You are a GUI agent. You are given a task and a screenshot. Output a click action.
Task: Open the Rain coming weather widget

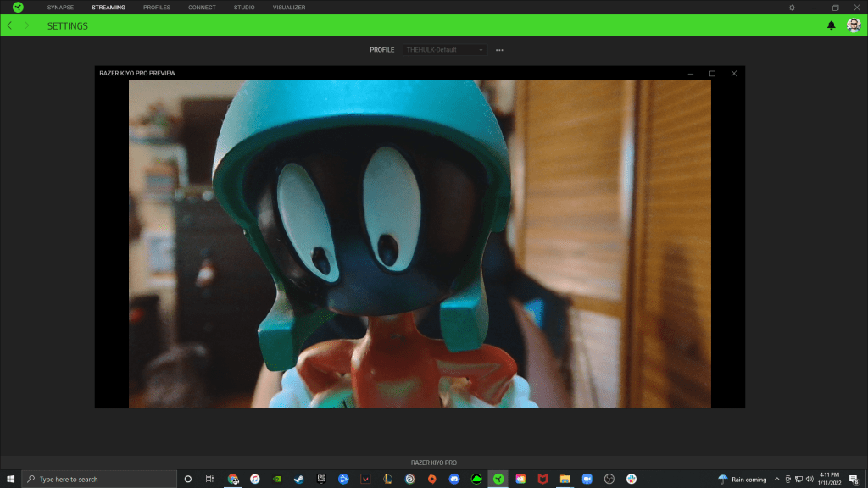pyautogui.click(x=743, y=479)
